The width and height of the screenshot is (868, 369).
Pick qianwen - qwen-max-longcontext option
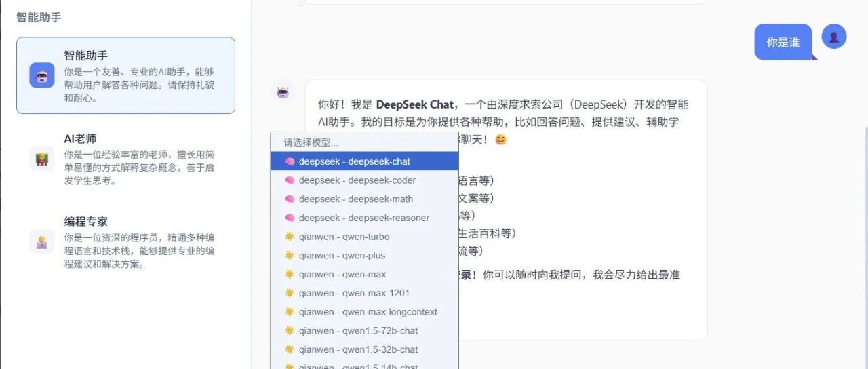click(x=364, y=312)
